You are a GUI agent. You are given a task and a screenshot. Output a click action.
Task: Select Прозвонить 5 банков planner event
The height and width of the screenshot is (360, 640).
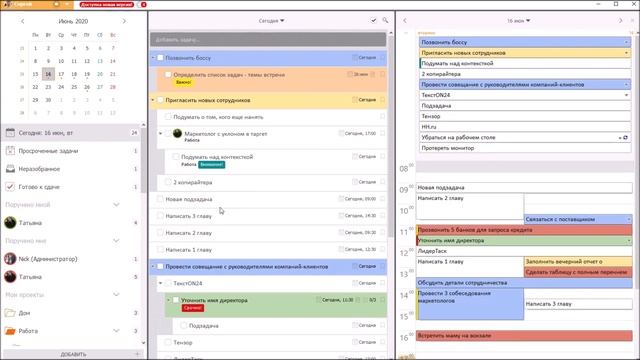pos(524,230)
